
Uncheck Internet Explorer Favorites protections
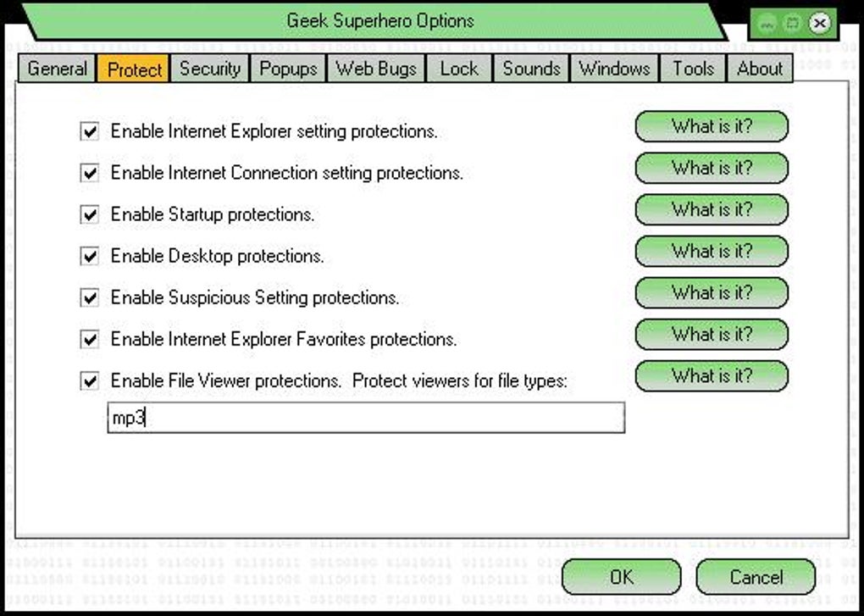[89, 340]
